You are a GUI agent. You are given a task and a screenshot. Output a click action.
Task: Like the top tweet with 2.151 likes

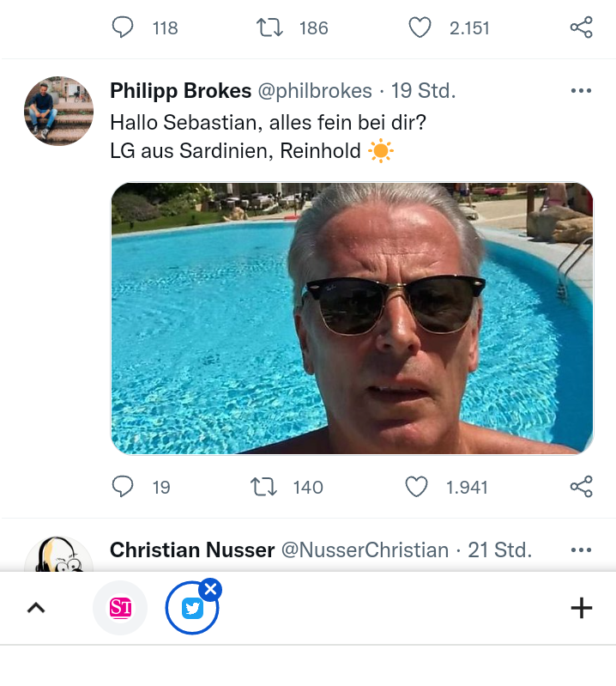420,27
